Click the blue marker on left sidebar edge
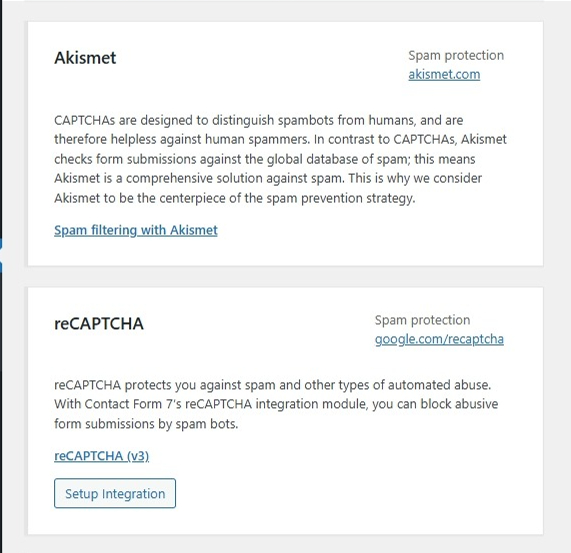 1,255
